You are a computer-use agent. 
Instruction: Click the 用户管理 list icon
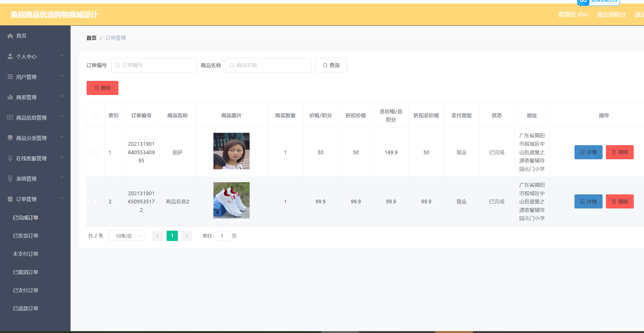pyautogui.click(x=10, y=77)
